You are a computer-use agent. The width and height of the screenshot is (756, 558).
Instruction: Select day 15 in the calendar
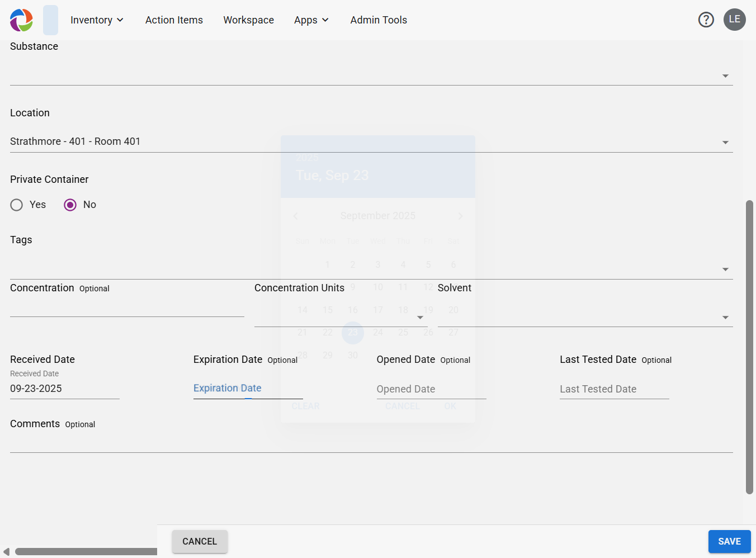pyautogui.click(x=328, y=310)
